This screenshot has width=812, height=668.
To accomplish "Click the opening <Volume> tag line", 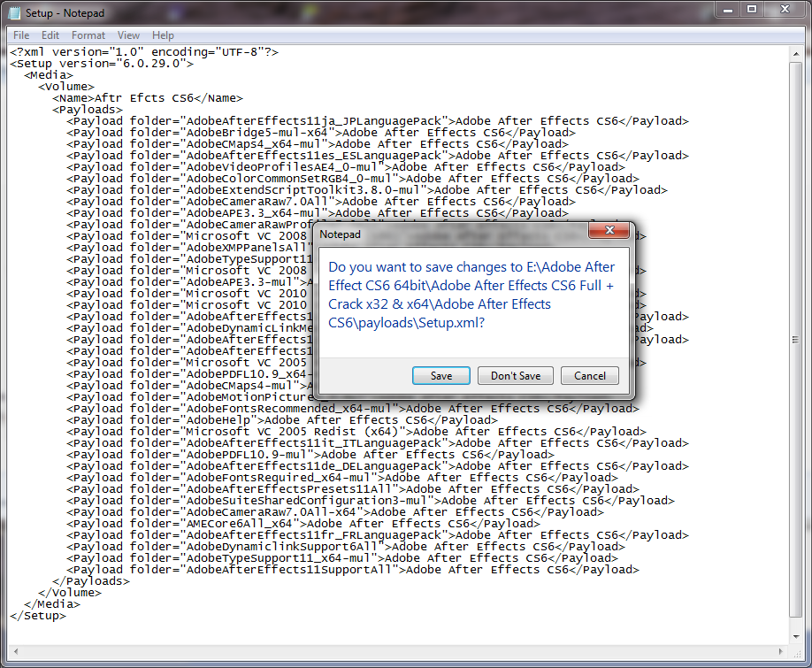I will click(66, 87).
